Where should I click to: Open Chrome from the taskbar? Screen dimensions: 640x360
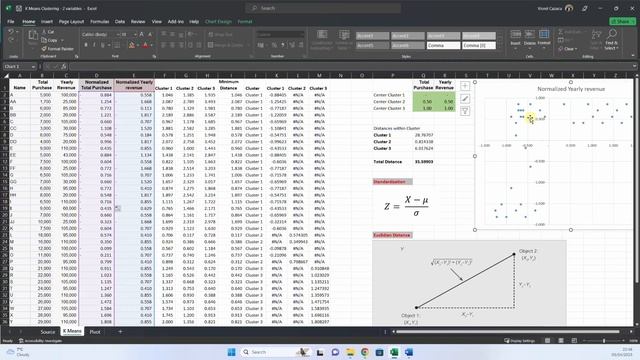(364, 352)
